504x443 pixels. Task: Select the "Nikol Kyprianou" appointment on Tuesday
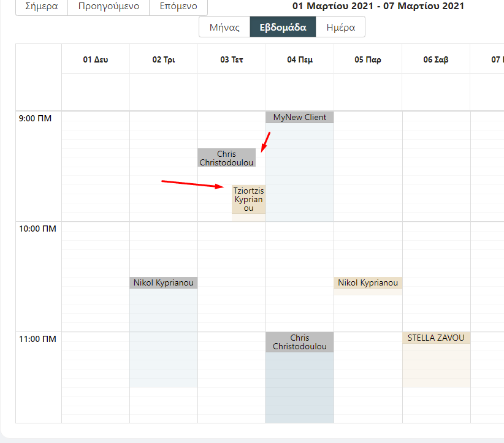(x=163, y=282)
